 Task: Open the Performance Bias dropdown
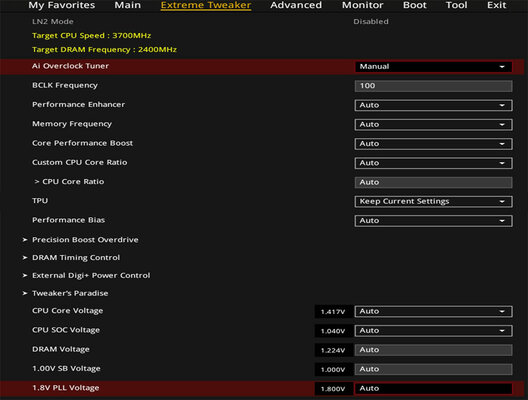point(433,221)
